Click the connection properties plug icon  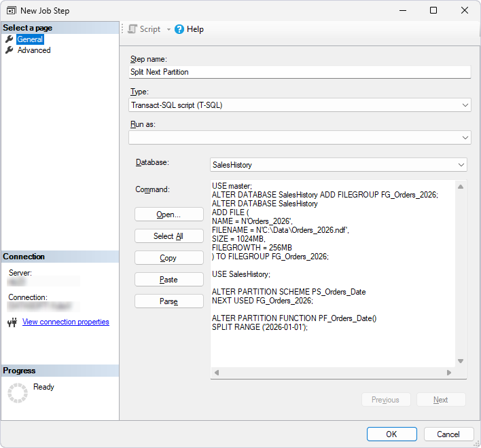(12, 322)
